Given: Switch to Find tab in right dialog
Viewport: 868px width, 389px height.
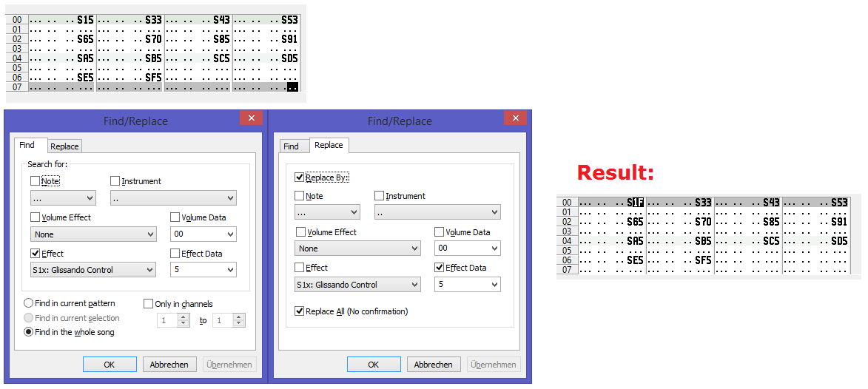Looking at the screenshot, I should tap(291, 146).
